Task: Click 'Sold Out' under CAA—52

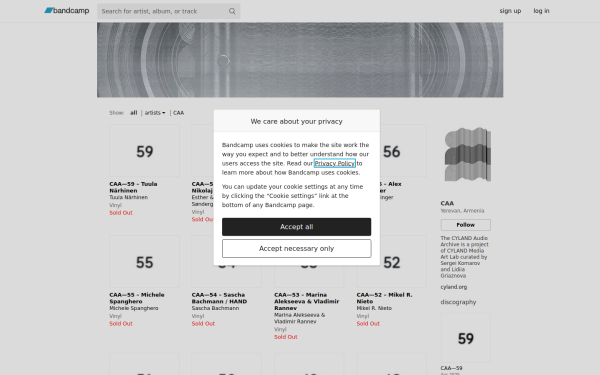Action: click(368, 324)
